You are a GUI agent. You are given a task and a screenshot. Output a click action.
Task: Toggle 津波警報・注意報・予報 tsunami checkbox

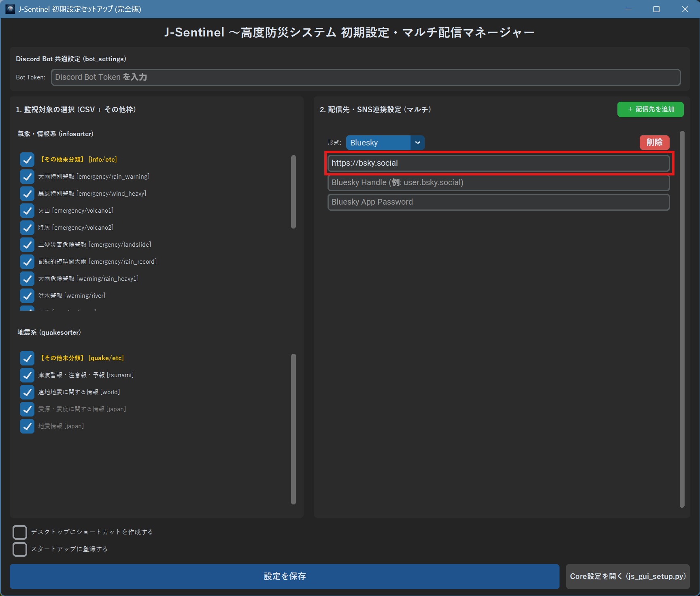click(x=27, y=375)
